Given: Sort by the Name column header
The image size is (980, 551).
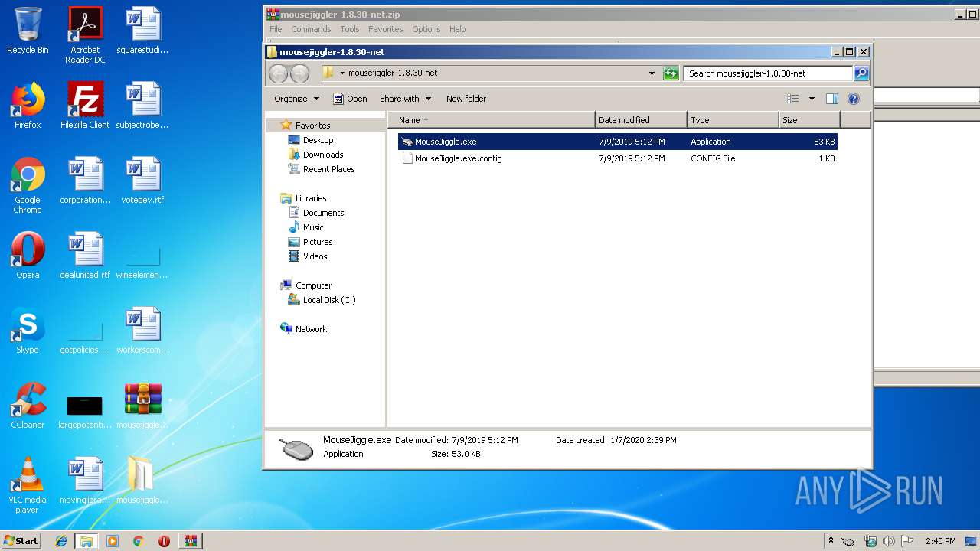Looking at the screenshot, I should 491,120.
